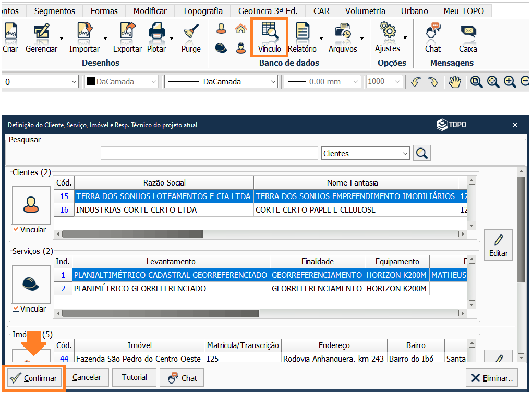Select the pan hand tool
532x395 pixels.
(455, 82)
